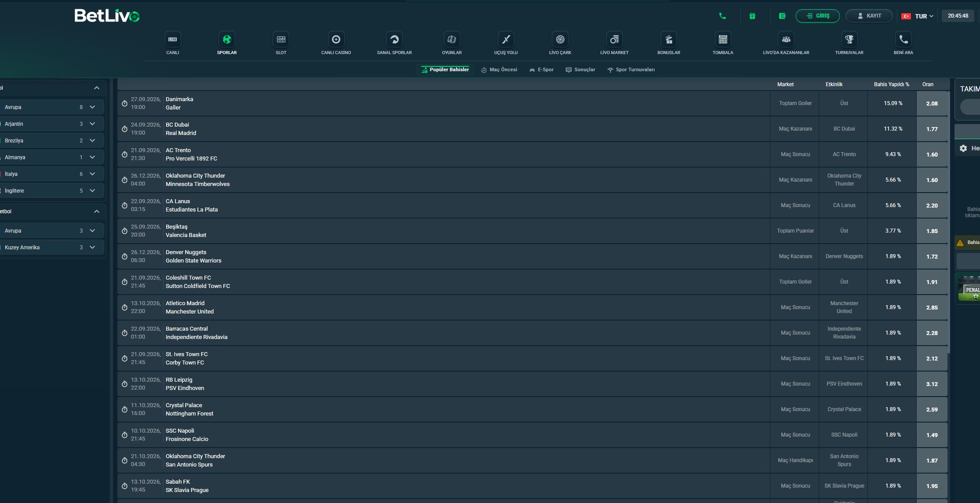Click stopwatch icon on Beşiktaş row

pos(124,231)
